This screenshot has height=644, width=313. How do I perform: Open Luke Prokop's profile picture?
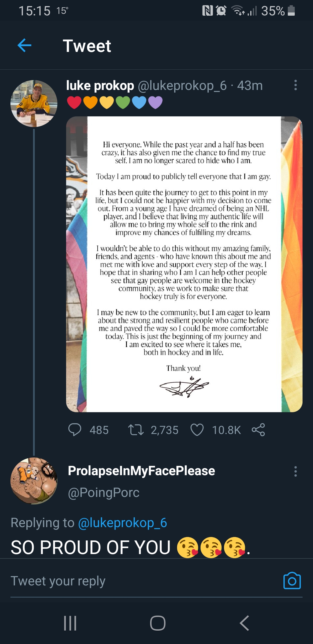tap(34, 104)
